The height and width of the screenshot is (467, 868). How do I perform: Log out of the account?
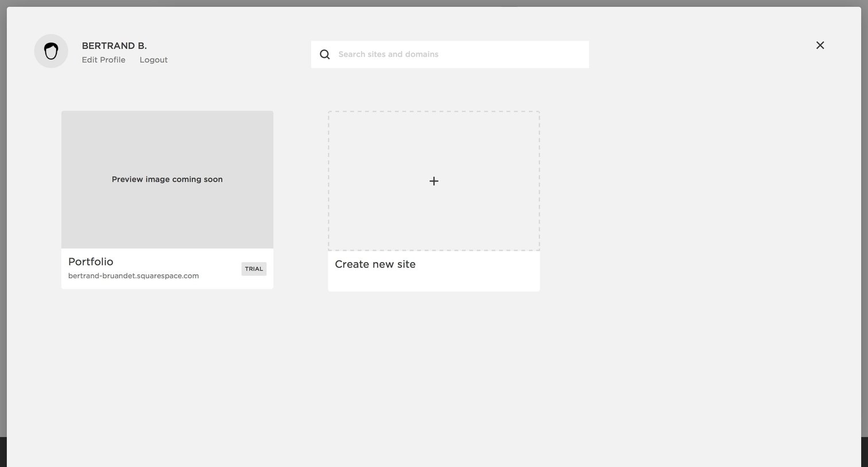(x=153, y=60)
